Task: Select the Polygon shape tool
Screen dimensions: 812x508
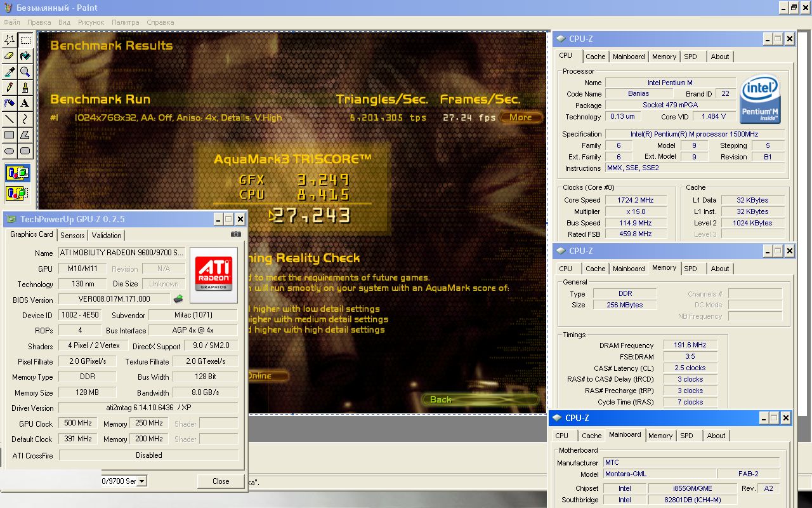Action: pos(25,135)
